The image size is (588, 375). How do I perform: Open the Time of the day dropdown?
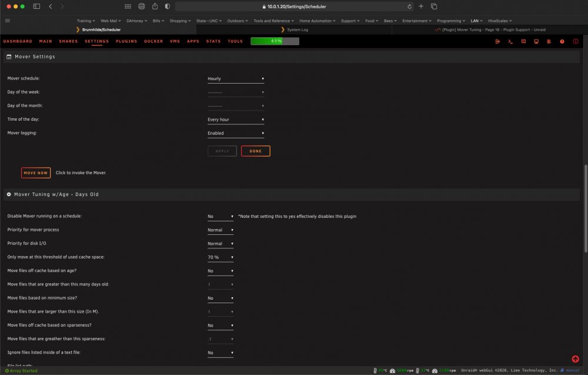[x=236, y=120]
